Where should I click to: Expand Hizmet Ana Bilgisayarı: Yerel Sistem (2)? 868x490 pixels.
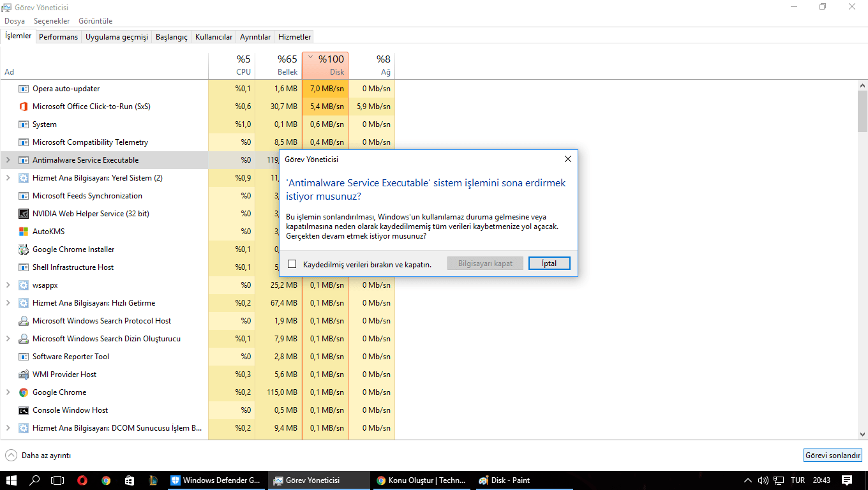click(8, 178)
